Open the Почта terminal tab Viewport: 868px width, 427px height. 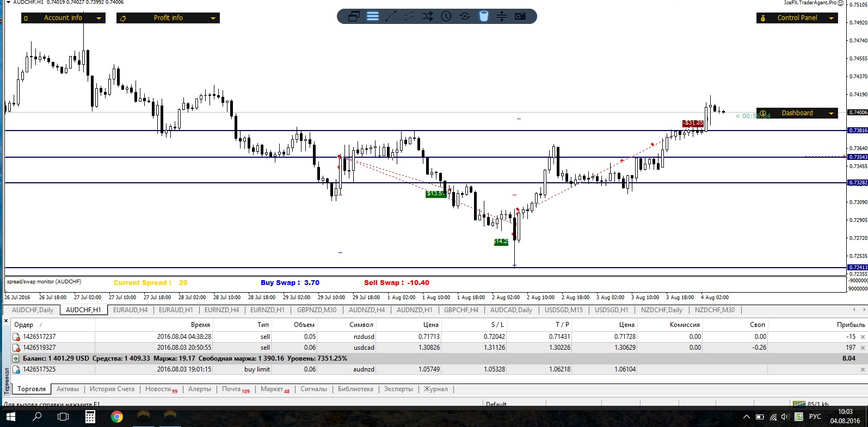(236, 389)
